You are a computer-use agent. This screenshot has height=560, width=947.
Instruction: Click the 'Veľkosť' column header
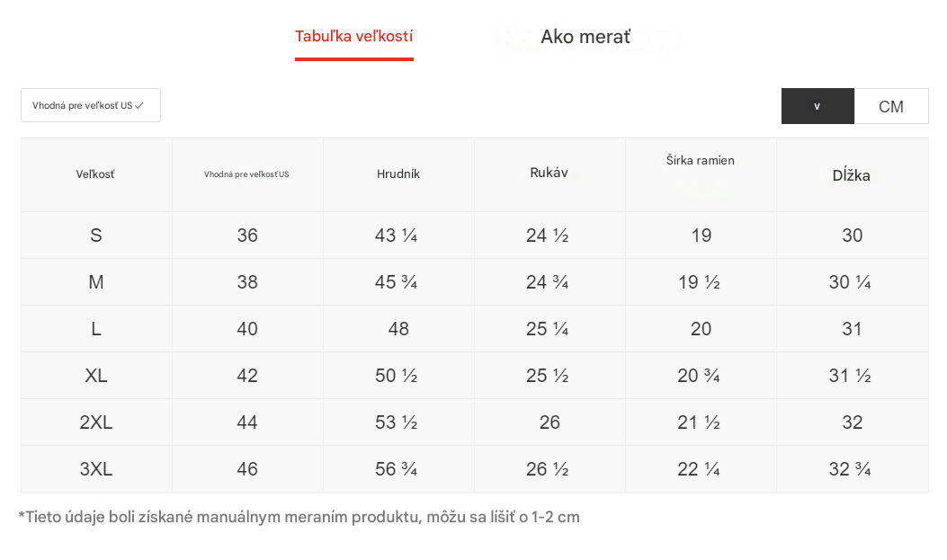(x=95, y=174)
